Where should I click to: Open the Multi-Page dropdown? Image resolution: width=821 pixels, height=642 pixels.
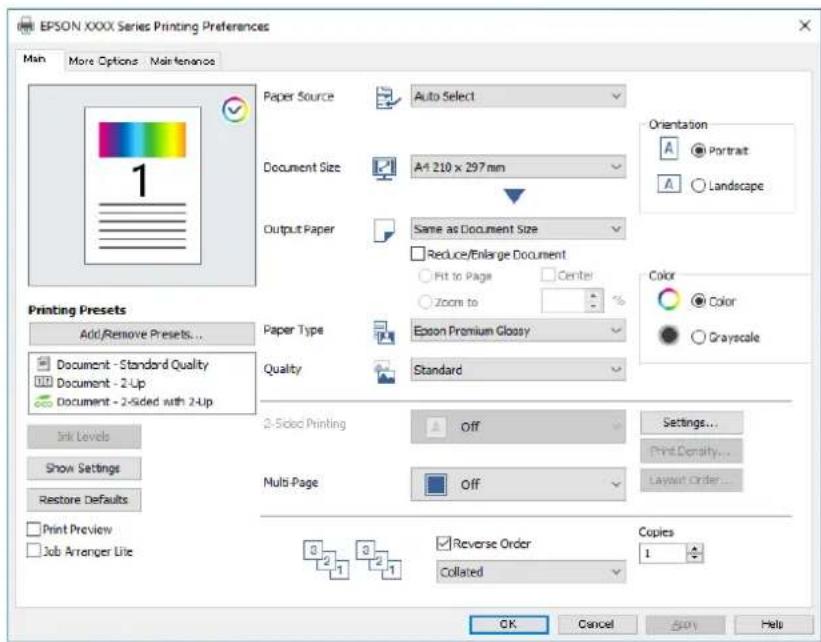518,484
